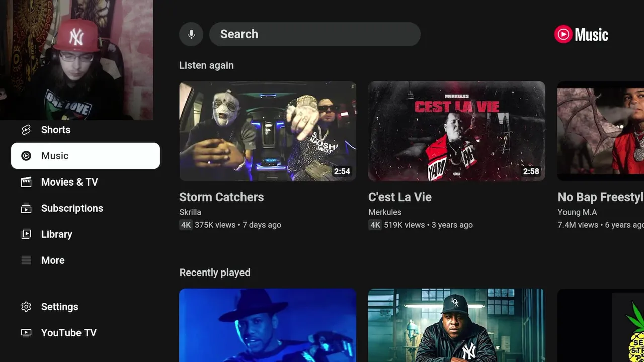Click the Listen again heading
Image resolution: width=644 pixels, height=362 pixels.
coord(206,65)
